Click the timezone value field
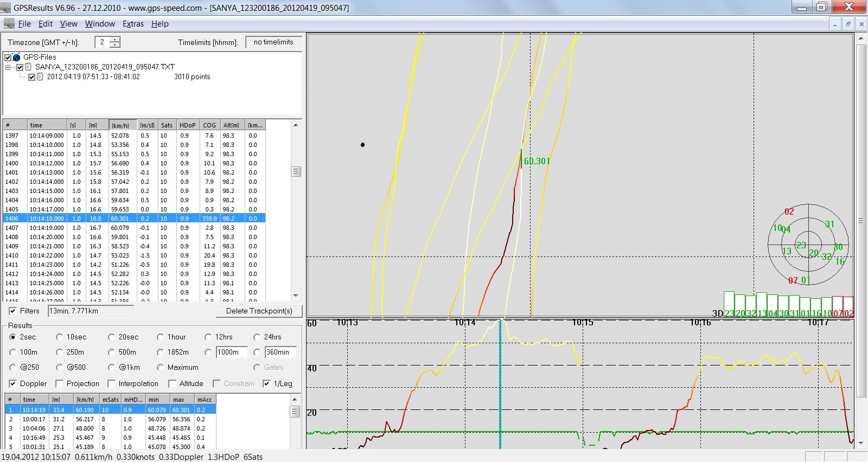The height and width of the screenshot is (462, 868). coord(102,42)
